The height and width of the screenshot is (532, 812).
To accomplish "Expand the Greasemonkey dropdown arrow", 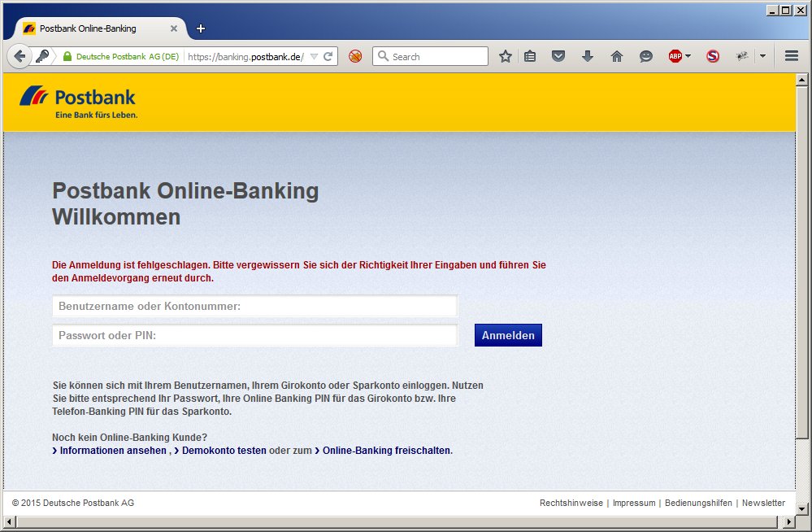I will (x=762, y=56).
